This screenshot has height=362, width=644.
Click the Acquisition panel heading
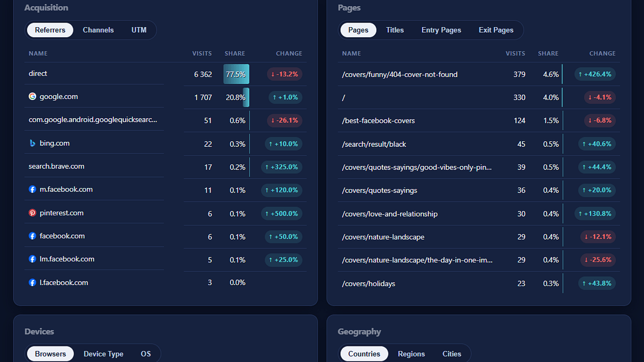46,8
